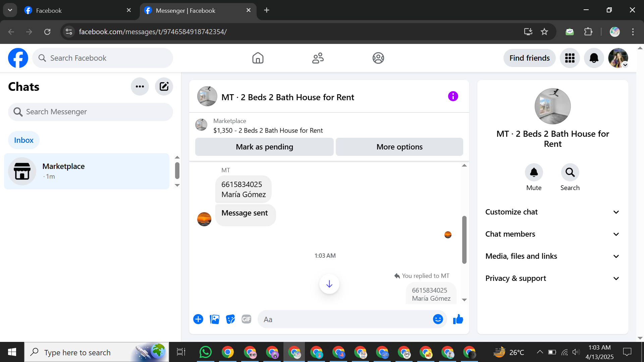644x362 pixels.
Task: Bookmark this page with the star icon
Action: pyautogui.click(x=544, y=32)
